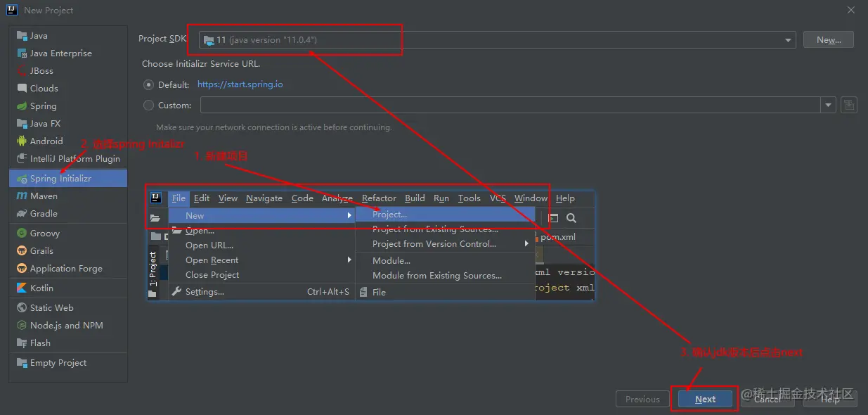Viewport: 868px width, 415px height.
Task: Click the open folder icon in embedded toolbar
Action: click(x=156, y=218)
